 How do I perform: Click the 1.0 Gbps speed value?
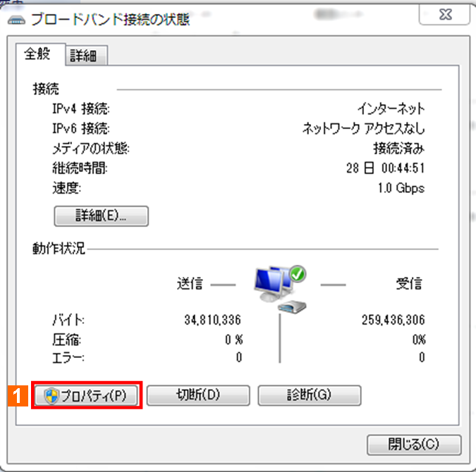pos(401,188)
